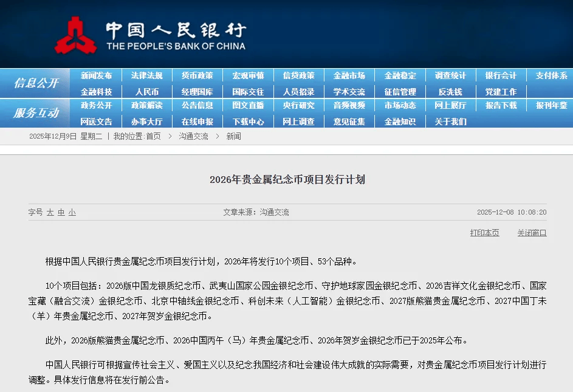The height and width of the screenshot is (392, 573).
Task: Open the 关于我们 page
Action: click(x=451, y=122)
